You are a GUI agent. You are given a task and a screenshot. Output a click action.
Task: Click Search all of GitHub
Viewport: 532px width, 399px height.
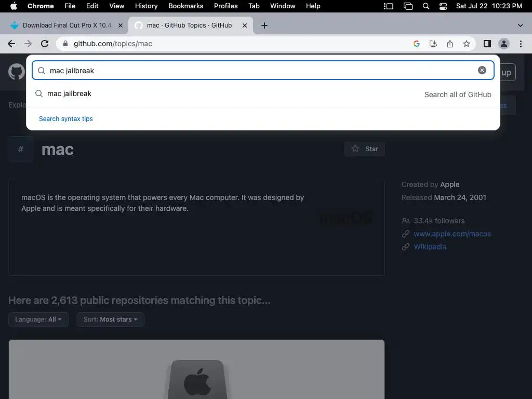(458, 95)
